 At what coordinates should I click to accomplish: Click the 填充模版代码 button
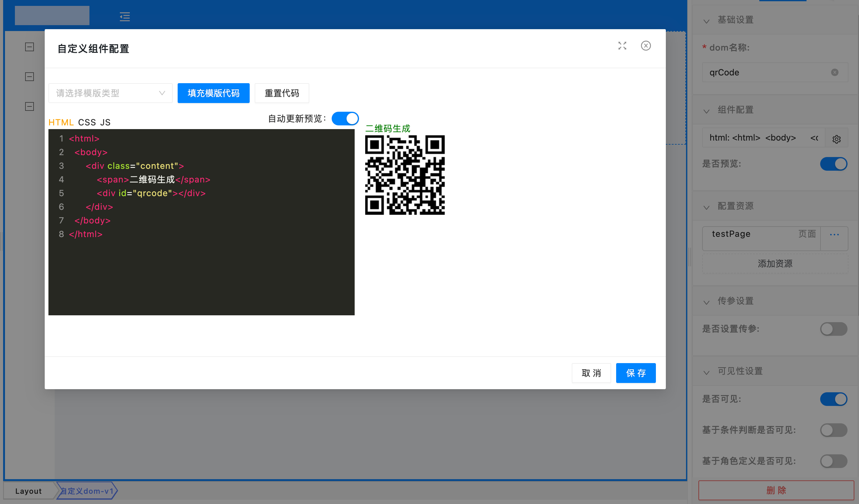click(x=213, y=93)
